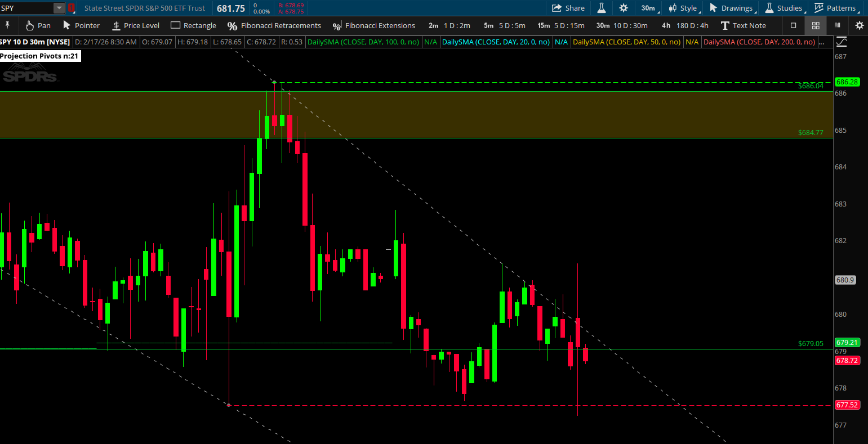Switch to the 2m 1 D : 2m timeframe
Image resolution: width=868 pixels, height=444 pixels.
[x=449, y=25]
